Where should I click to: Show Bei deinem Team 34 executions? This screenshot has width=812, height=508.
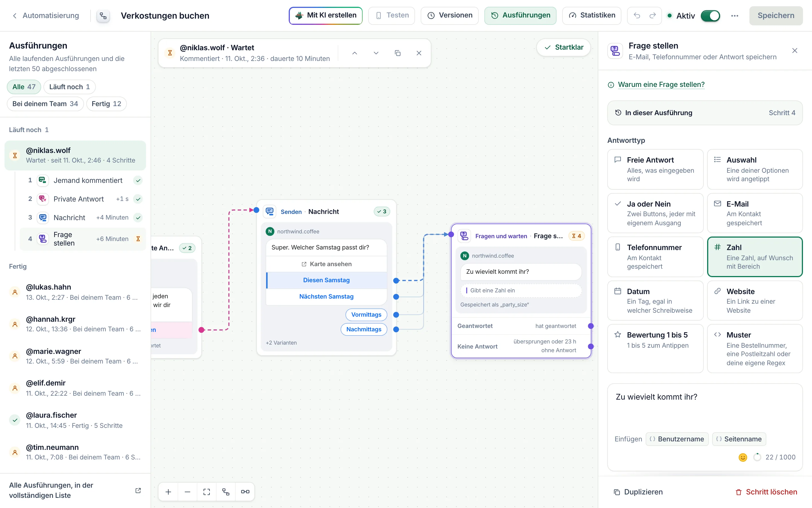pos(45,104)
